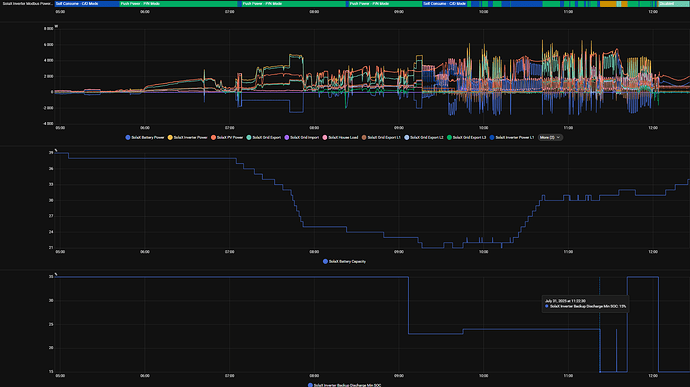
Task: Click first Self Consume C/D Mode timeline segment
Action: point(87,4)
